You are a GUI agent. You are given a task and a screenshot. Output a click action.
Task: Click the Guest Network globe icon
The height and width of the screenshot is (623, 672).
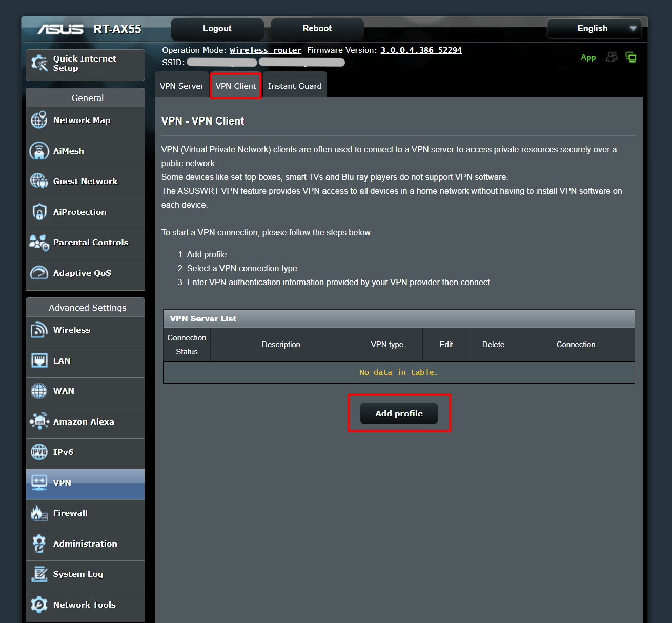tap(39, 181)
